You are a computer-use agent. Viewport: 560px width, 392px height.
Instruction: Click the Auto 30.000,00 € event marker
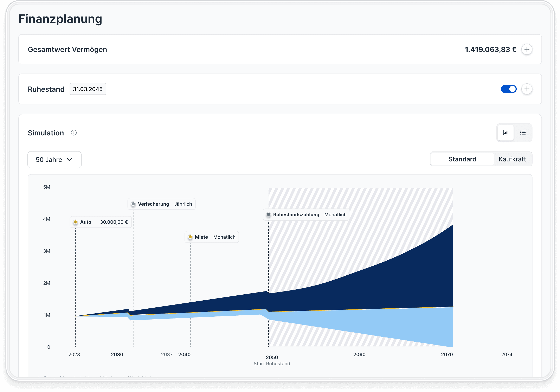(x=101, y=222)
